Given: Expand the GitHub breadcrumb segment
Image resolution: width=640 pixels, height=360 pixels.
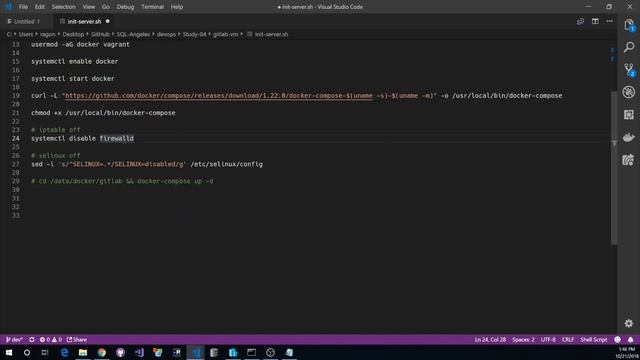Looking at the screenshot, I should point(100,34).
